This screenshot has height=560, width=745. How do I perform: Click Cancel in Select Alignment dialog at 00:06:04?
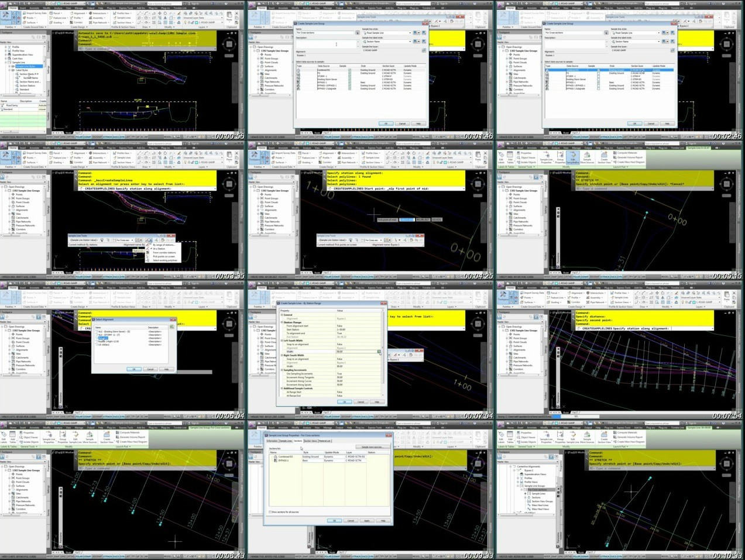(150, 369)
